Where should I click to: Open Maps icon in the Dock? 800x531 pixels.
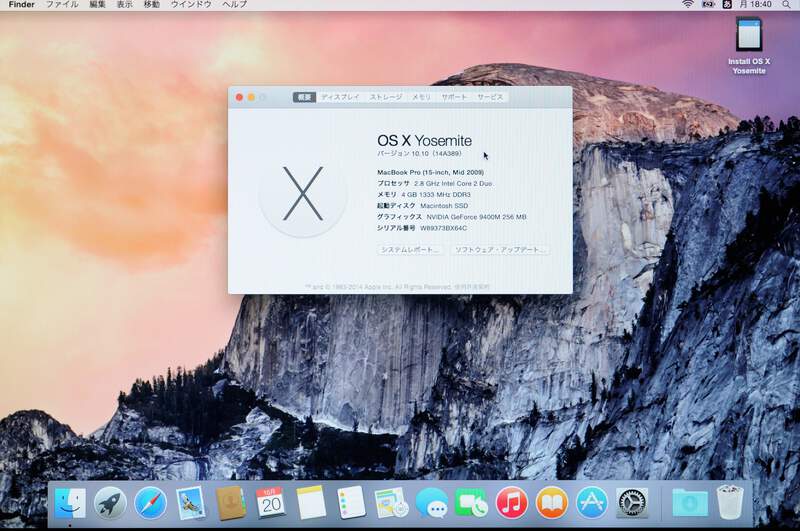391,503
